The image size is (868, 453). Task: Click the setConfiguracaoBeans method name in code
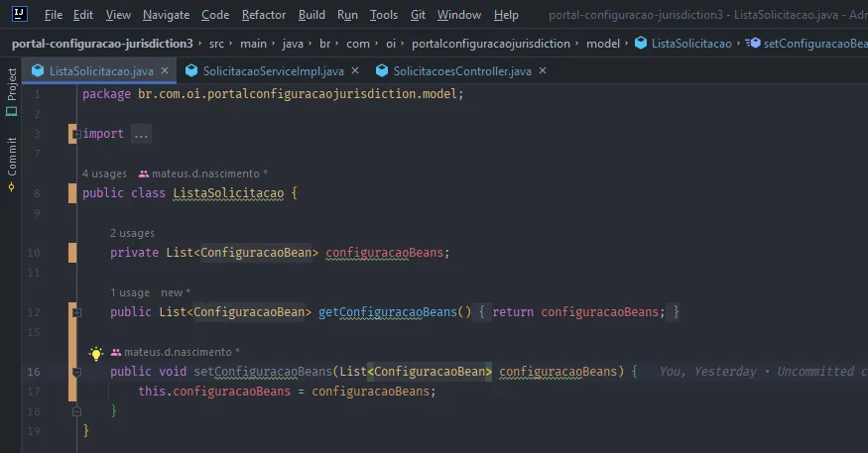pyautogui.click(x=263, y=372)
